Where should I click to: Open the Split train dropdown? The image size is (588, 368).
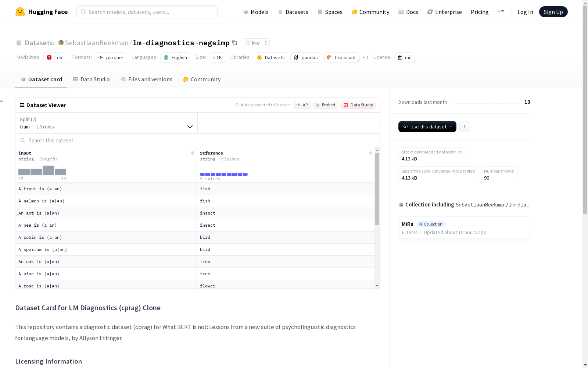point(106,123)
